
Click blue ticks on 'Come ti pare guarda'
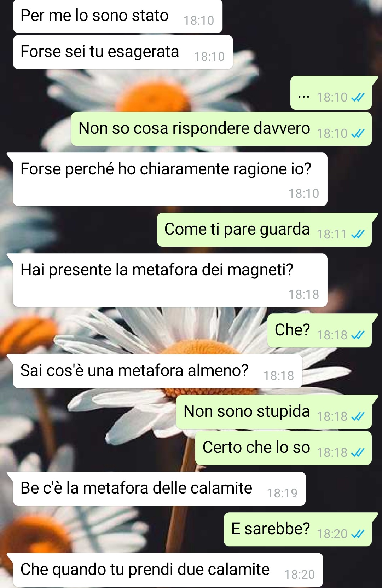(358, 234)
